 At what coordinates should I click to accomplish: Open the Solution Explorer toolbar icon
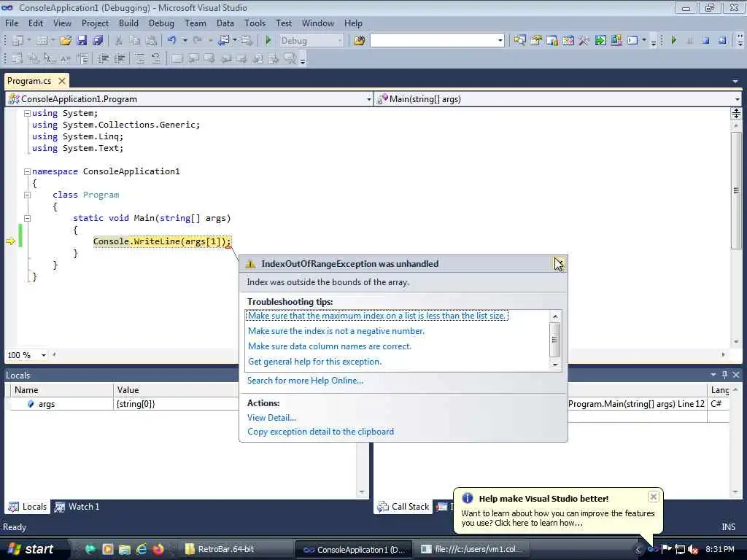coord(519,41)
